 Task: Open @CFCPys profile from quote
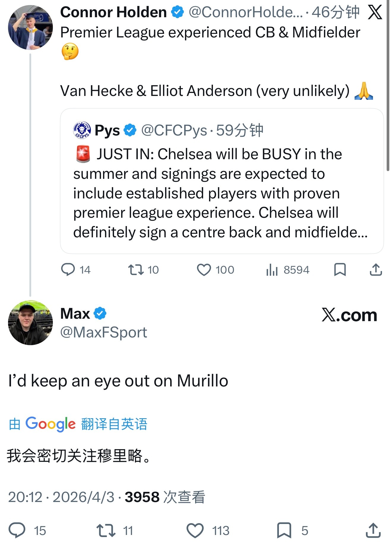click(174, 130)
